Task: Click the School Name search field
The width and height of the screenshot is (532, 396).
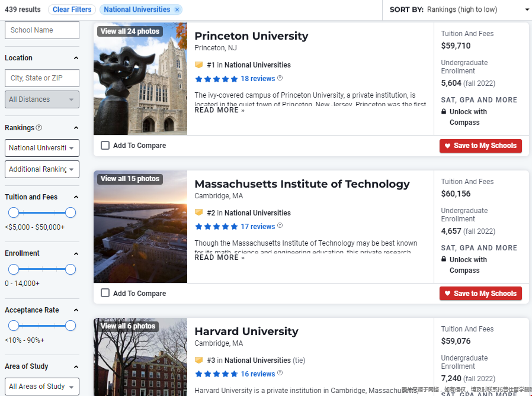Action: coord(42,30)
